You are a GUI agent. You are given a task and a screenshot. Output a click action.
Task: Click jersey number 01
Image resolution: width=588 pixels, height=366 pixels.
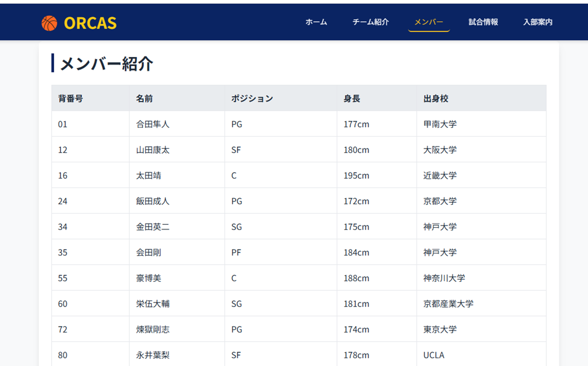point(62,124)
